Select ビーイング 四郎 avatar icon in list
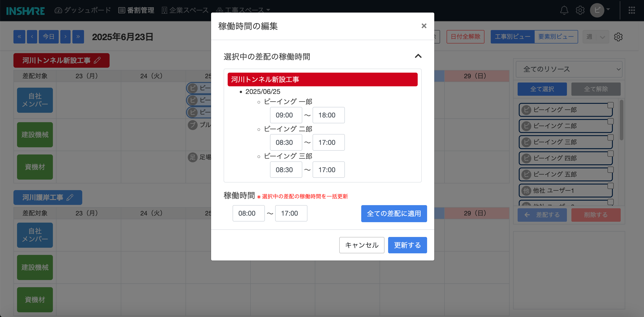The height and width of the screenshot is (317, 644). (x=526, y=158)
